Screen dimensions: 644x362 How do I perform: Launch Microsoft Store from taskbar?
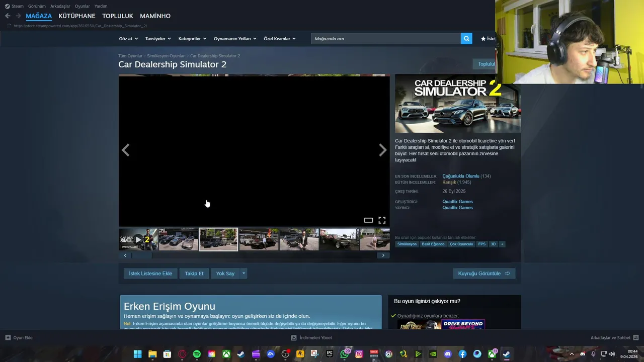167,354
